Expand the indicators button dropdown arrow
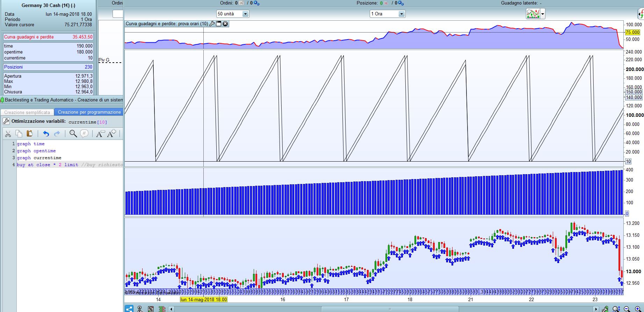 coord(543,14)
